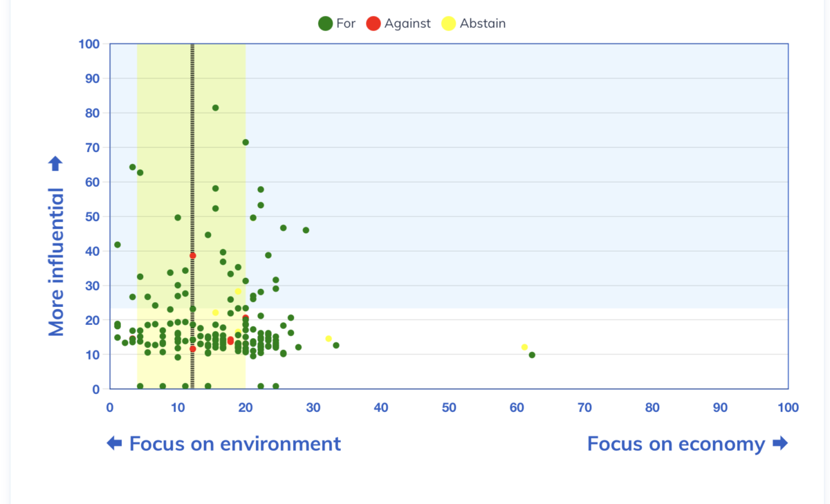830x504 pixels.
Task: Select the red dot on the dotted line near 38
Action: (193, 256)
